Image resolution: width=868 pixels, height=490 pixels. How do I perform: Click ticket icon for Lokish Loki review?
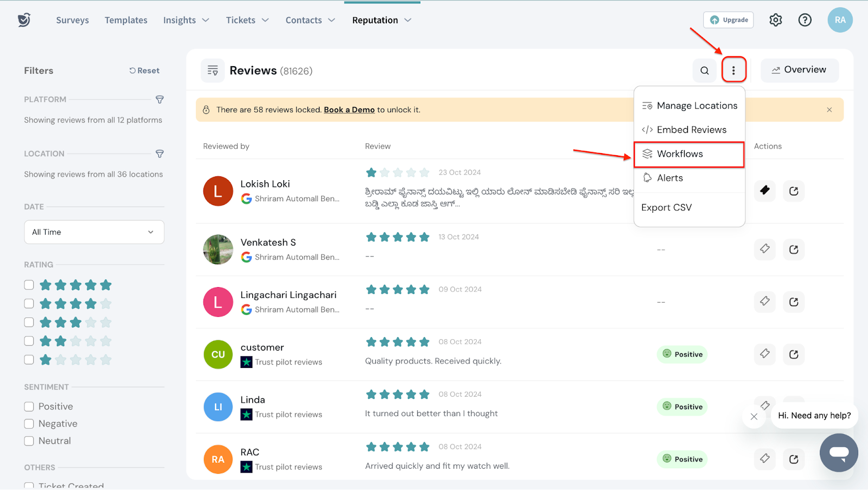(764, 190)
